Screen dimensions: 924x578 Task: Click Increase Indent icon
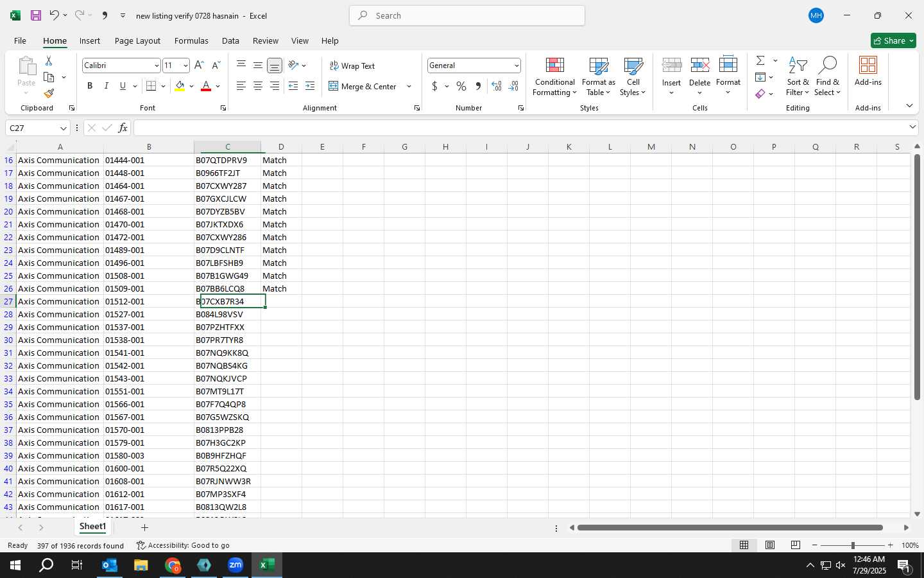(310, 86)
